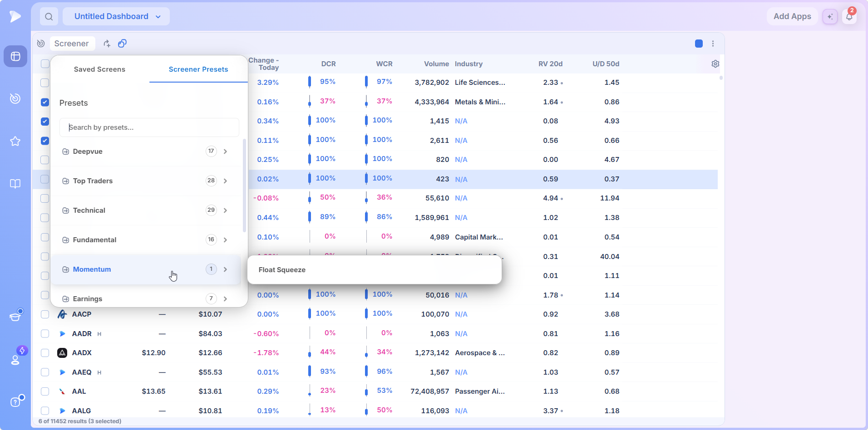868x430 pixels.
Task: Open the notifications bell
Action: click(849, 16)
